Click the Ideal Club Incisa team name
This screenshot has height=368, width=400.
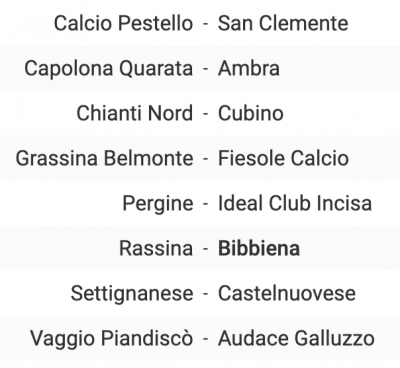pyautogui.click(x=295, y=203)
